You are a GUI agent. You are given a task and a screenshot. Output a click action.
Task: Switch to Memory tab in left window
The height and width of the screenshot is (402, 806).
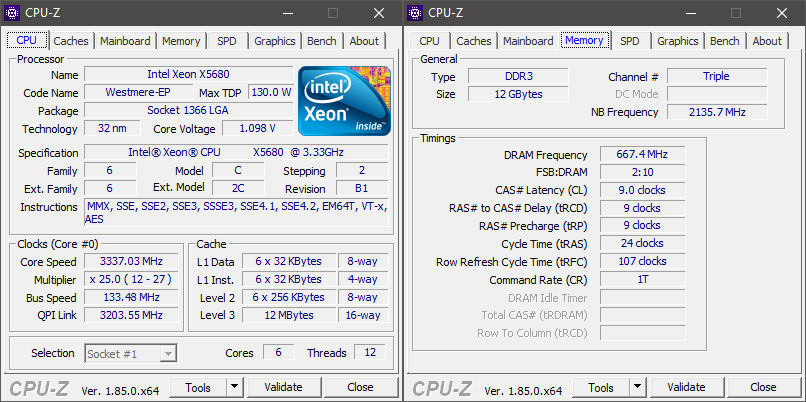(181, 41)
